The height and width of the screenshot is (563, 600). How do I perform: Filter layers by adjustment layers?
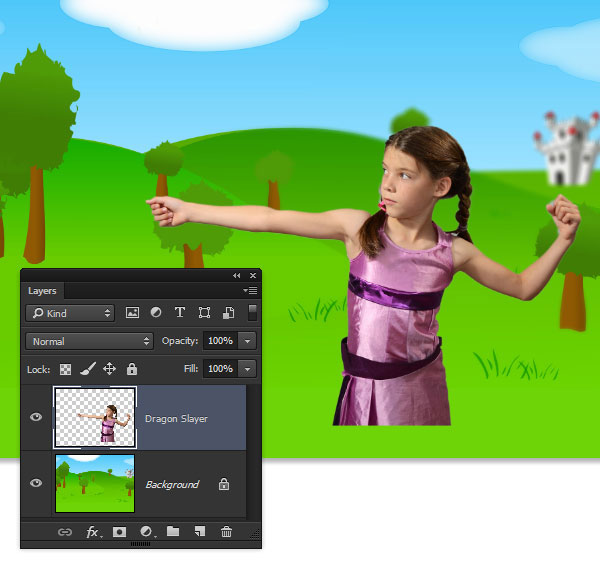[x=156, y=313]
